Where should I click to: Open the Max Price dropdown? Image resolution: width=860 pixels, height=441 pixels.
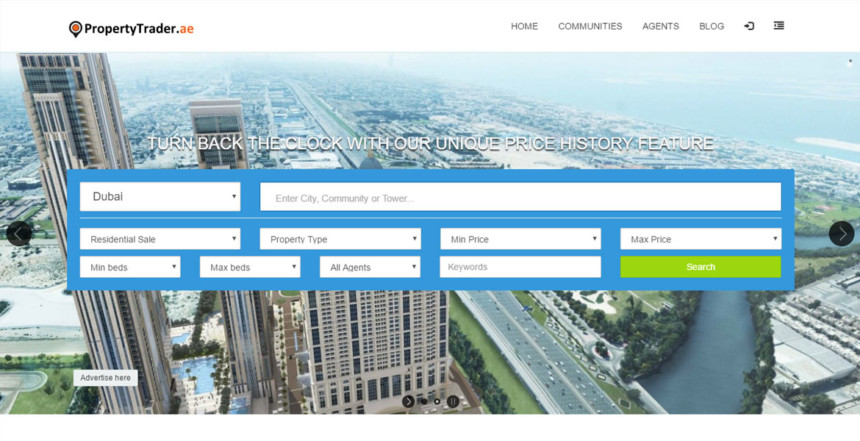(700, 239)
